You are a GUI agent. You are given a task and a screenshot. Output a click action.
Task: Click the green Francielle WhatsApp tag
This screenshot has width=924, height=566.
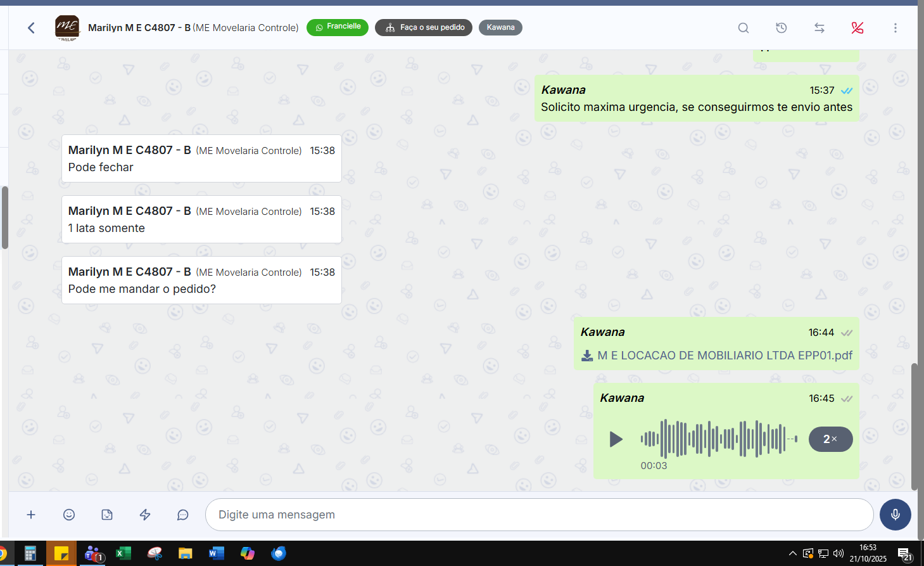(x=338, y=27)
